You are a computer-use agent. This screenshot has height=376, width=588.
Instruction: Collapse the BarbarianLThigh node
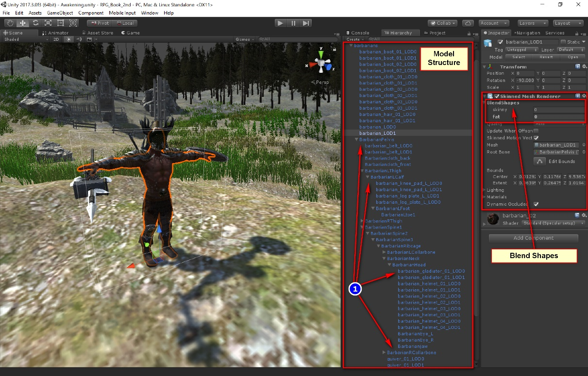(362, 171)
